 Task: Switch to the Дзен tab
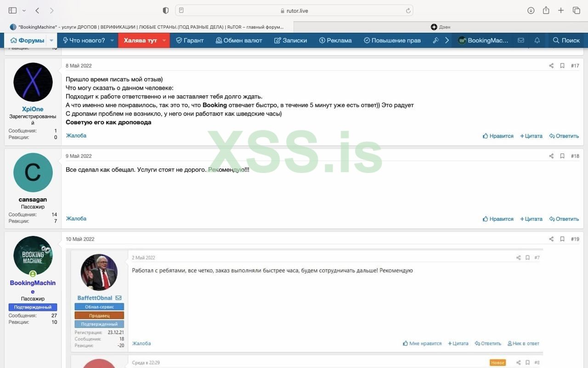(441, 27)
